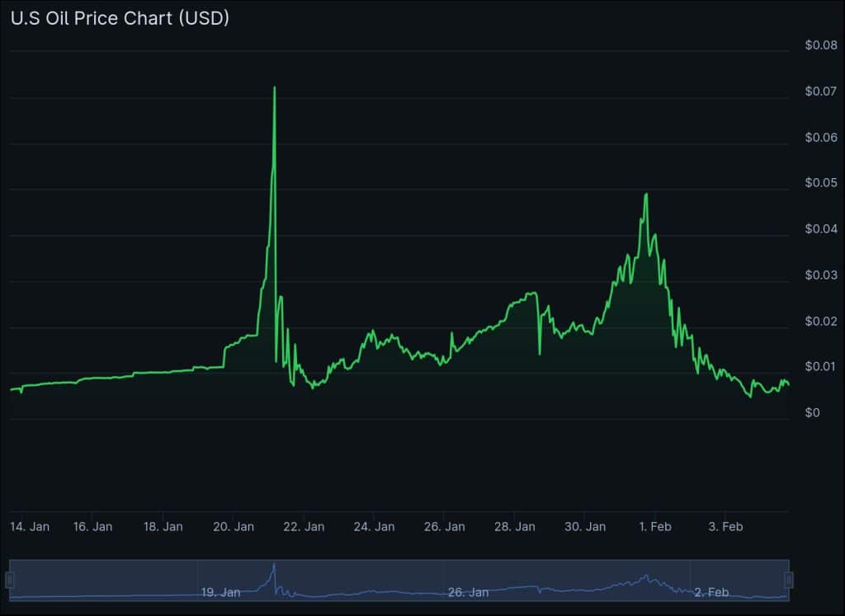Click the tallest price spike near 21 Jan
The width and height of the screenshot is (845, 616).
point(274,87)
